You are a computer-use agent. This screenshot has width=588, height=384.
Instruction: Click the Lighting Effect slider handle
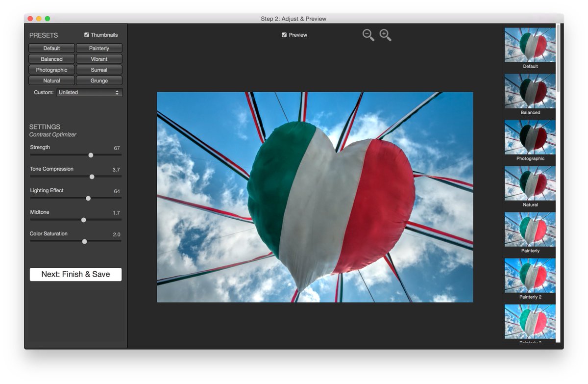[88, 198]
